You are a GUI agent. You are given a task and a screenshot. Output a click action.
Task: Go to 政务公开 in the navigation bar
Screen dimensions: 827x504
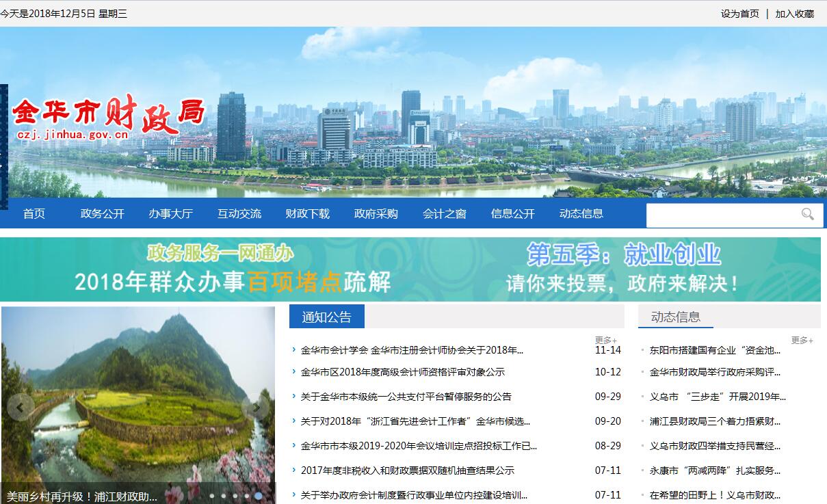point(103,213)
